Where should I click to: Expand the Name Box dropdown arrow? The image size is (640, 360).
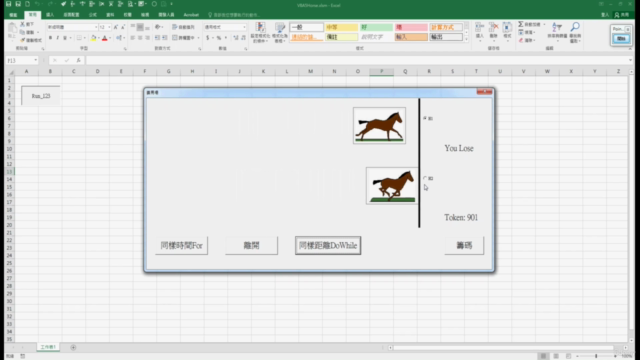pos(36,60)
